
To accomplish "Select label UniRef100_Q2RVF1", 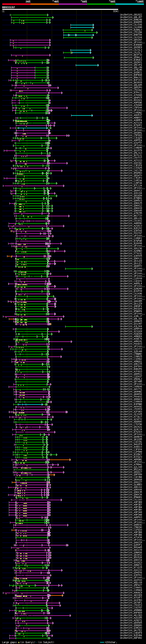I will [x=131, y=545].
